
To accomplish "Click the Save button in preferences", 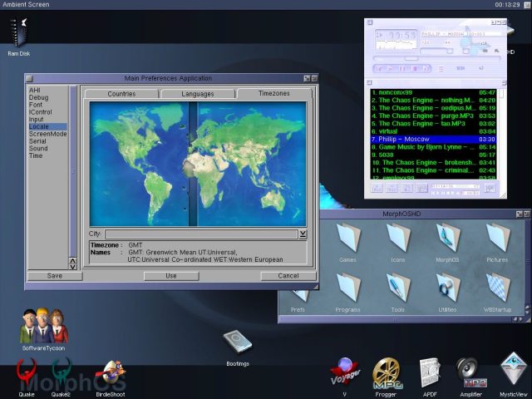I will 55,275.
